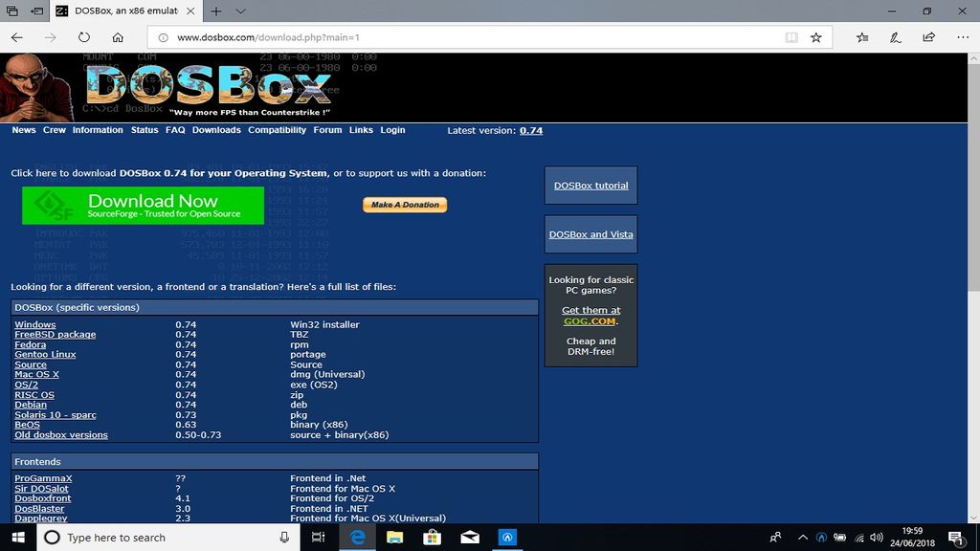Click the Download Now button

click(x=142, y=204)
